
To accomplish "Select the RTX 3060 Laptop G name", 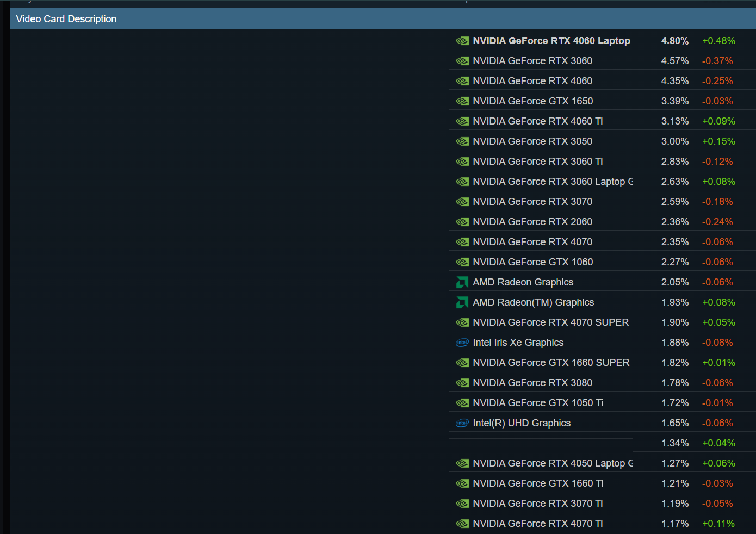I will point(553,182).
